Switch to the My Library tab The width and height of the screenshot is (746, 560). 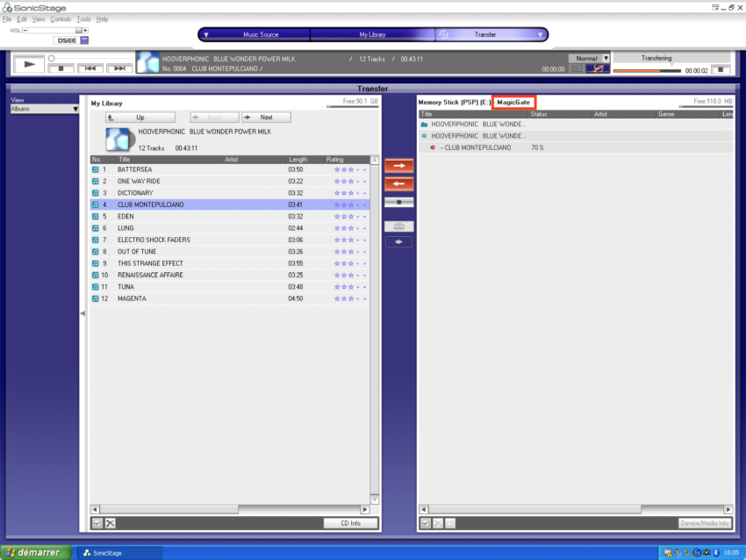[372, 35]
